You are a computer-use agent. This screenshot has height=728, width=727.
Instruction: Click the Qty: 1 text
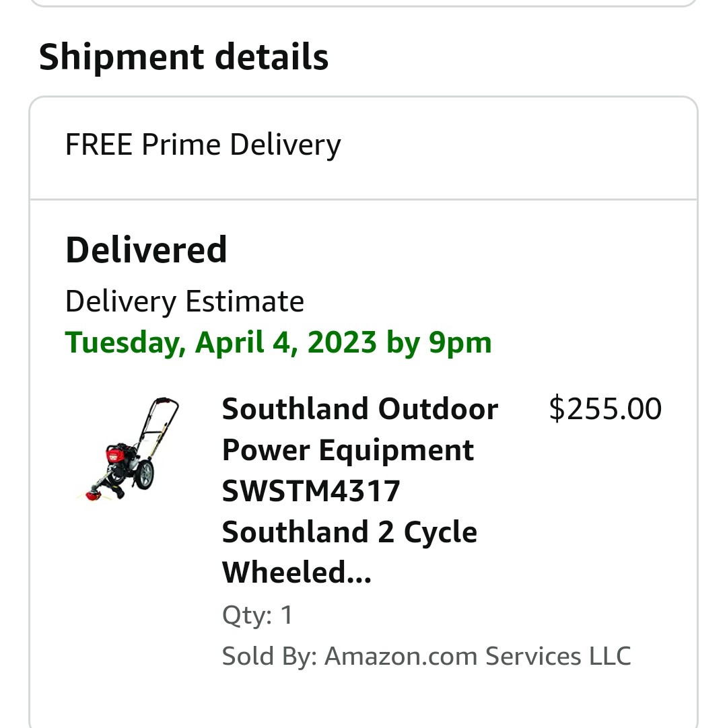pos(258,615)
